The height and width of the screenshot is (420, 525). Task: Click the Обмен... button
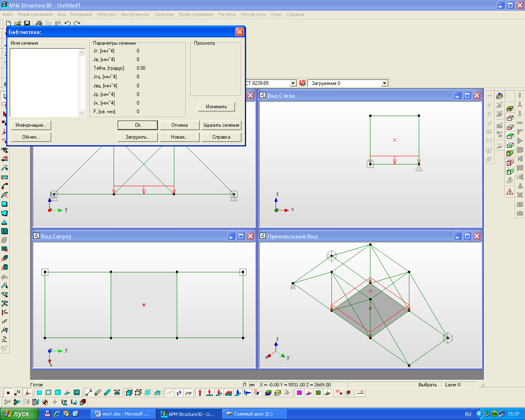[31, 137]
